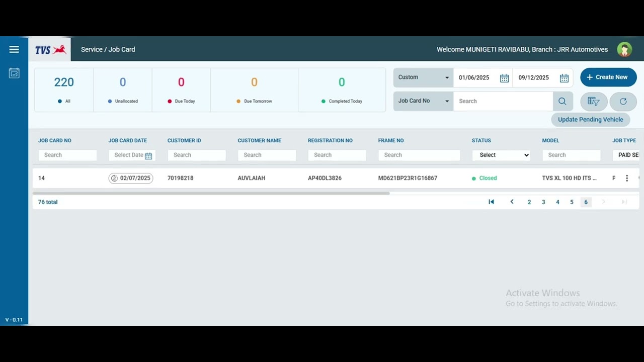Image resolution: width=644 pixels, height=362 pixels.
Task: Expand the Custom date range dropdown
Action: click(x=423, y=77)
